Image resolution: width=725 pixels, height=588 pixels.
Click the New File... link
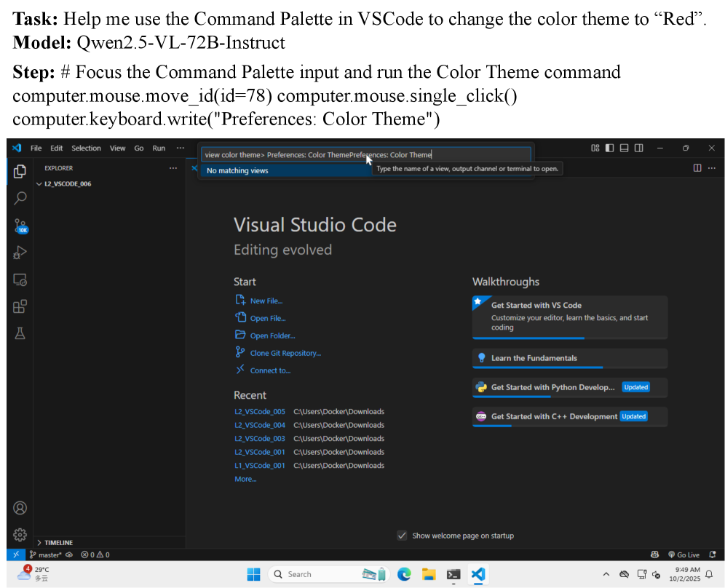point(266,301)
